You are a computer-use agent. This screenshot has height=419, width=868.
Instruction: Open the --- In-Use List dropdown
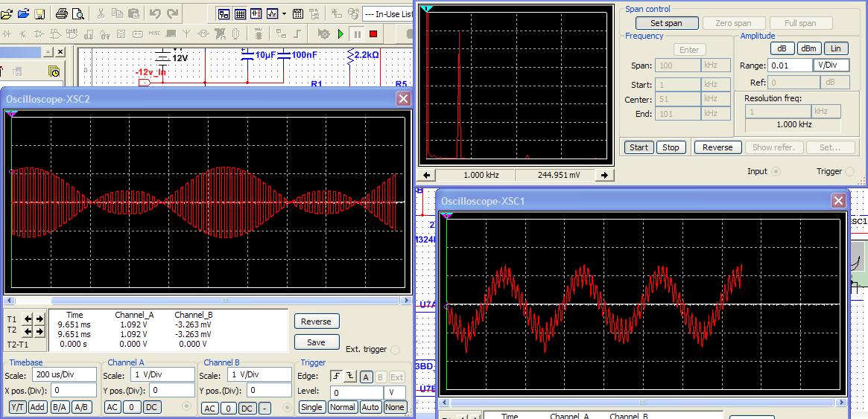pos(388,14)
